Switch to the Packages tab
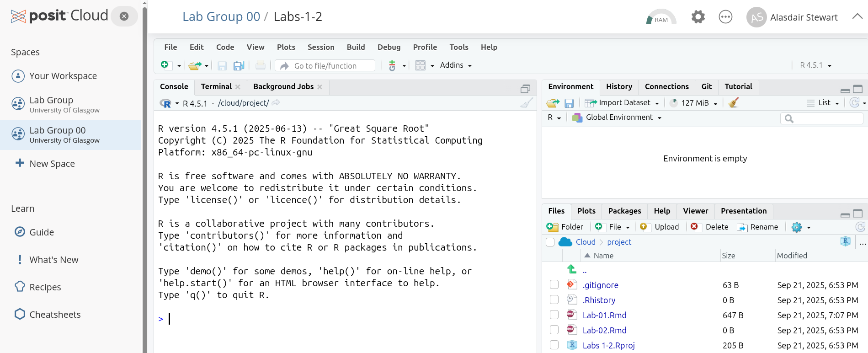Screen dimensions: 868x353 click(624, 211)
